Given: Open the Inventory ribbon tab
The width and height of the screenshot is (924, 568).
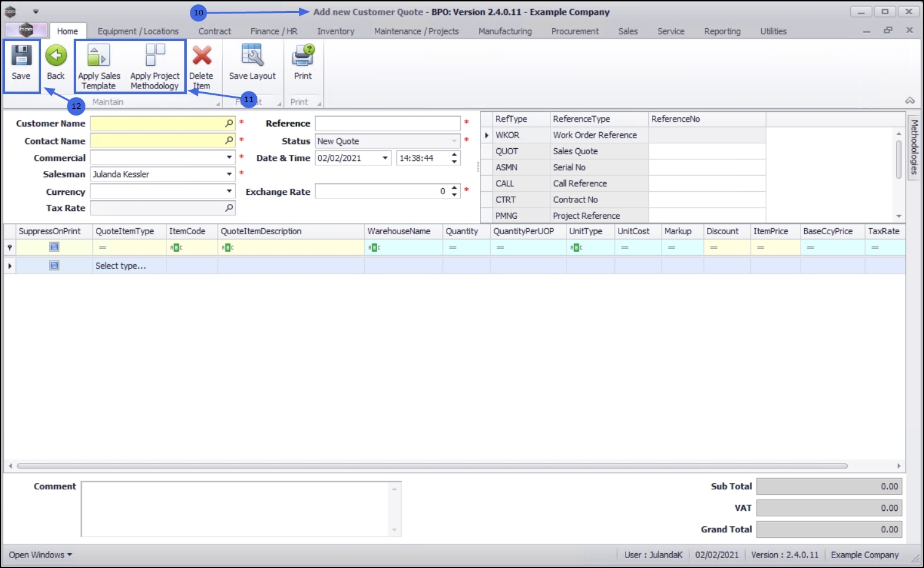Looking at the screenshot, I should (x=335, y=31).
